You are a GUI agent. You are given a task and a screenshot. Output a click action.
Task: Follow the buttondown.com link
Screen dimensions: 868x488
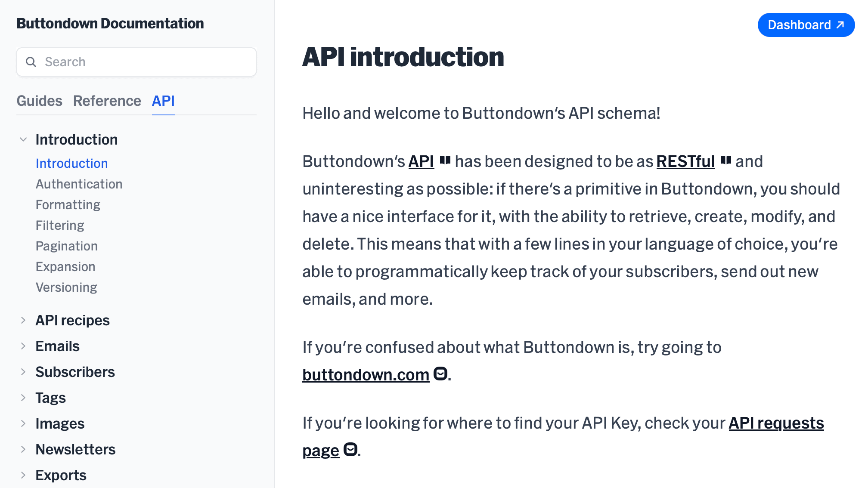(366, 374)
